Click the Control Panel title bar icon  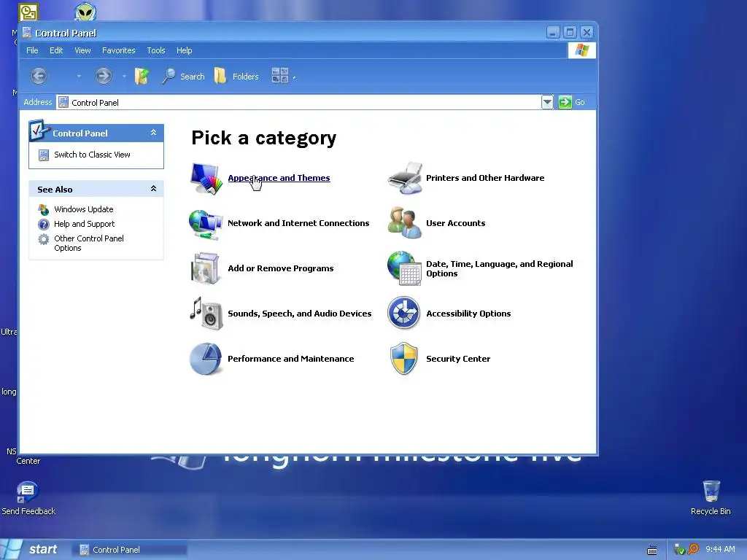[27, 32]
